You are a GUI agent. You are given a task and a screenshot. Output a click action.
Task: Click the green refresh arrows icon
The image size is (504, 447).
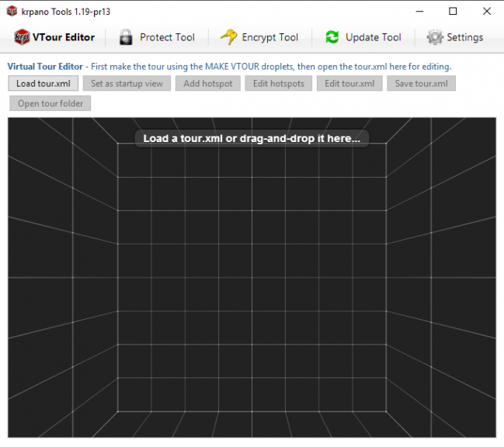click(x=332, y=37)
